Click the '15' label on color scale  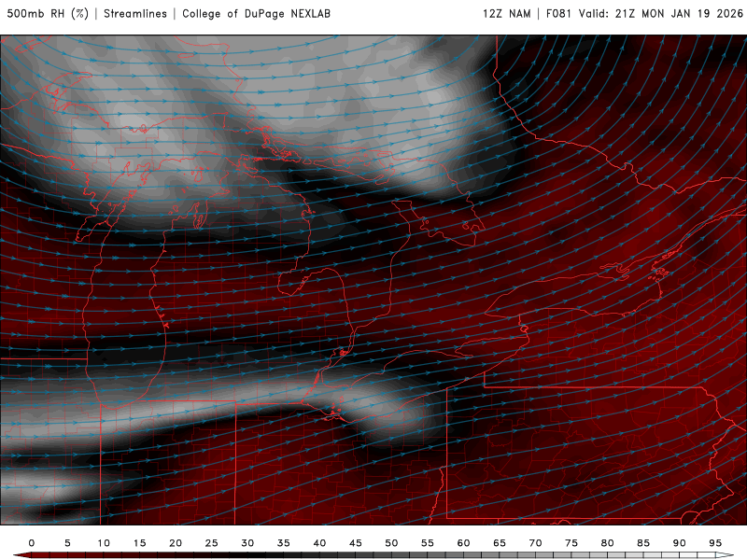click(139, 543)
